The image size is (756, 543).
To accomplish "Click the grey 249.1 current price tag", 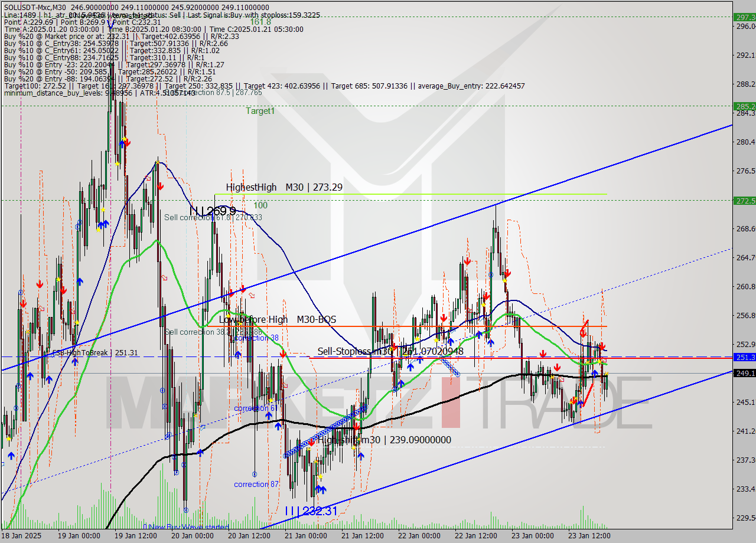I will pos(745,373).
